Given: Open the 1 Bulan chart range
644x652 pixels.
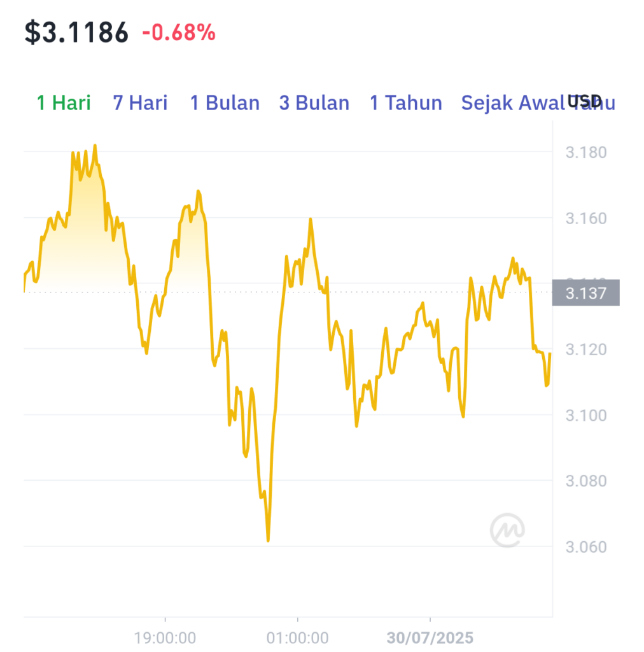Looking at the screenshot, I should (x=225, y=103).
